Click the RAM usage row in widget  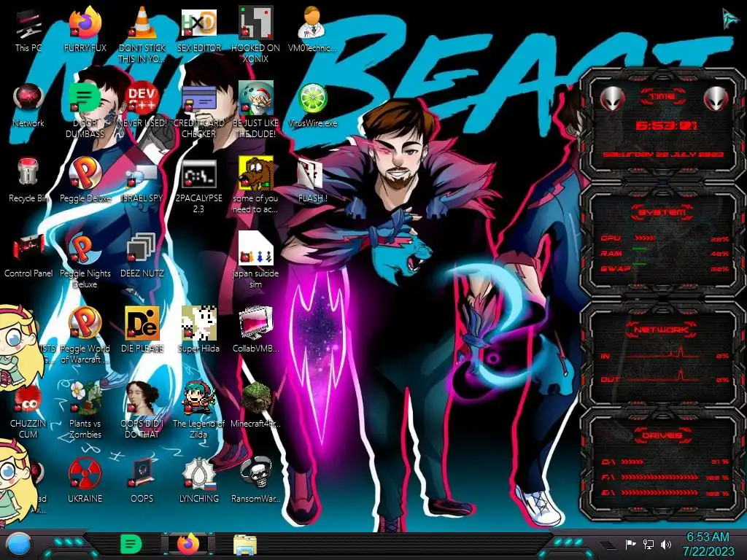665,253
